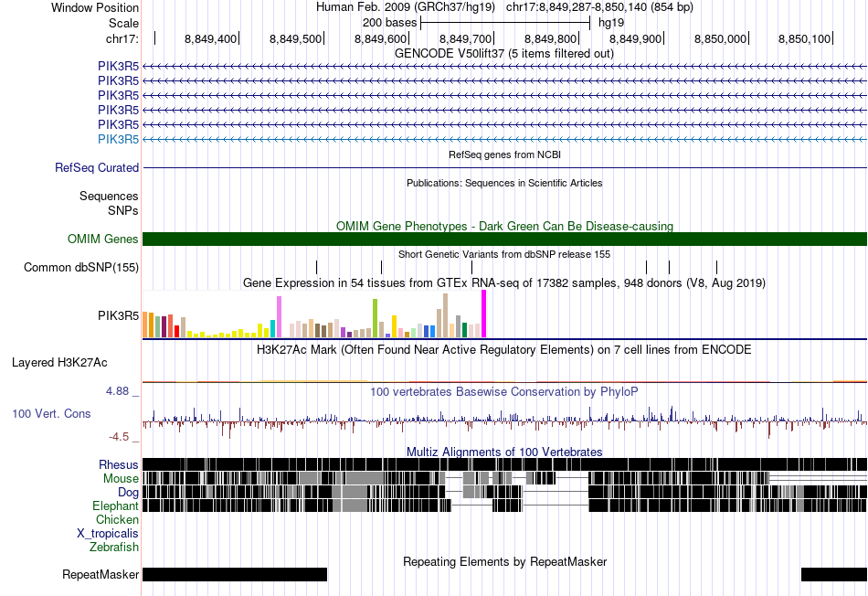The width and height of the screenshot is (868, 596).
Task: Click the Scale label
Action: (x=123, y=23)
